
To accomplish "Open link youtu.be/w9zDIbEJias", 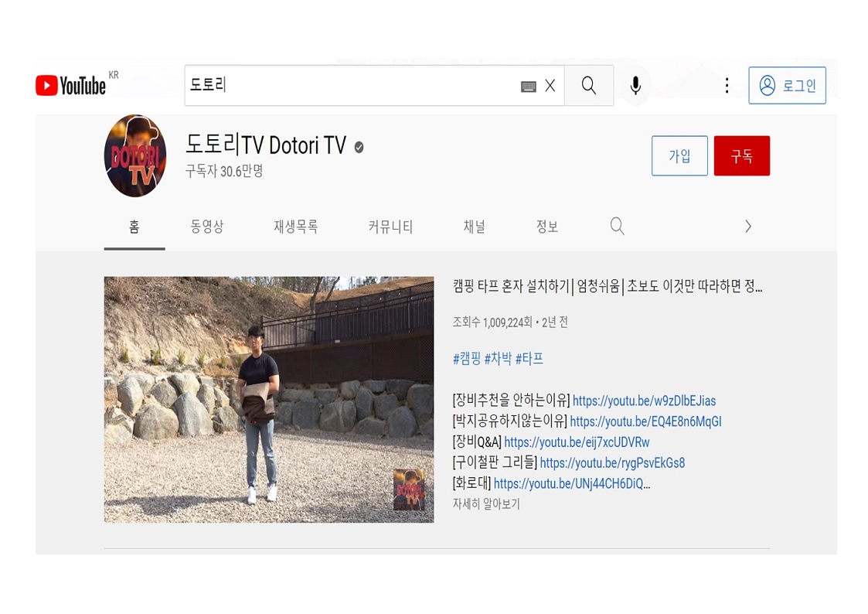I will pos(644,401).
